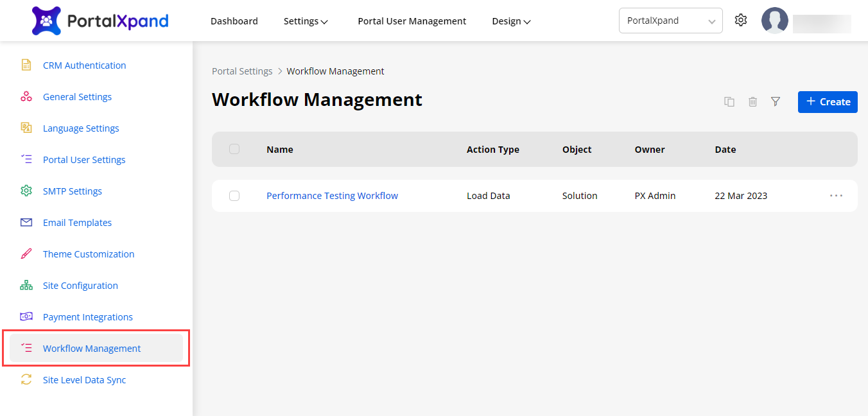
Task: Select Theme Customization in the sidebar
Action: tap(89, 254)
